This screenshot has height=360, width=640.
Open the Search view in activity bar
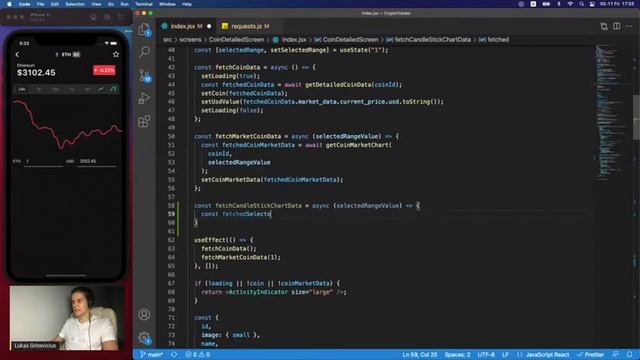(144, 52)
